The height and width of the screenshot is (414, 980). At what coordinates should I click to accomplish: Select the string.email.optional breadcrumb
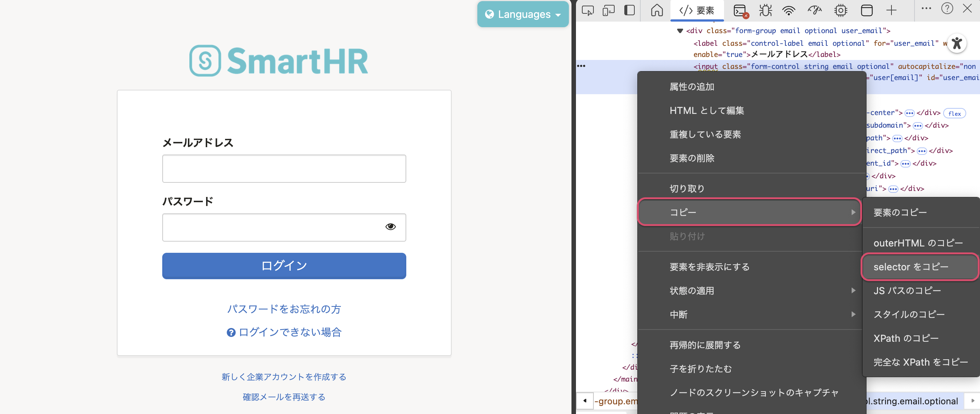click(x=915, y=401)
